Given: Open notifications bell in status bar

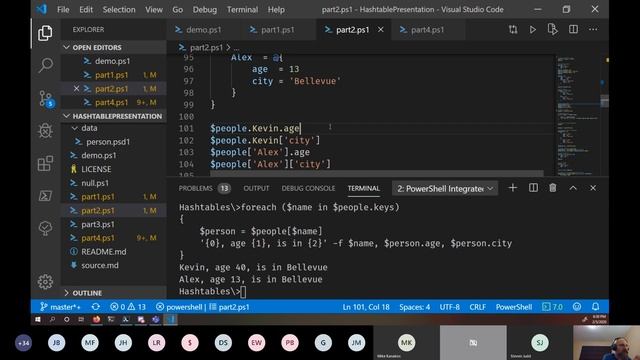Looking at the screenshot, I should click(x=596, y=307).
